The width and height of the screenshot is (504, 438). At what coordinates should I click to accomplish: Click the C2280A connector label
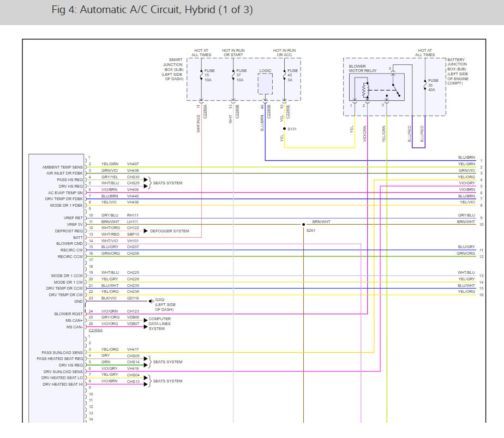coord(205,111)
